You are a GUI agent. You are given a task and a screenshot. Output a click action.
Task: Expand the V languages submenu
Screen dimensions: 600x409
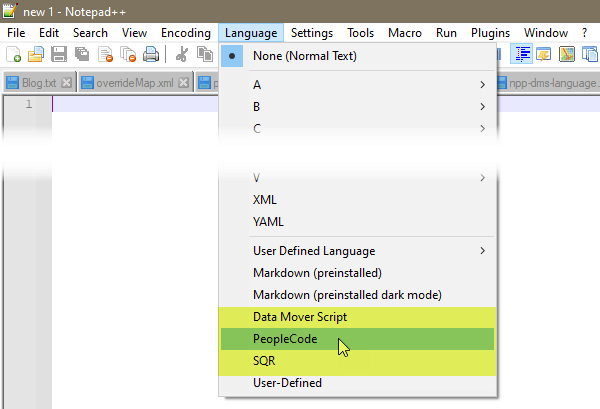click(357, 178)
